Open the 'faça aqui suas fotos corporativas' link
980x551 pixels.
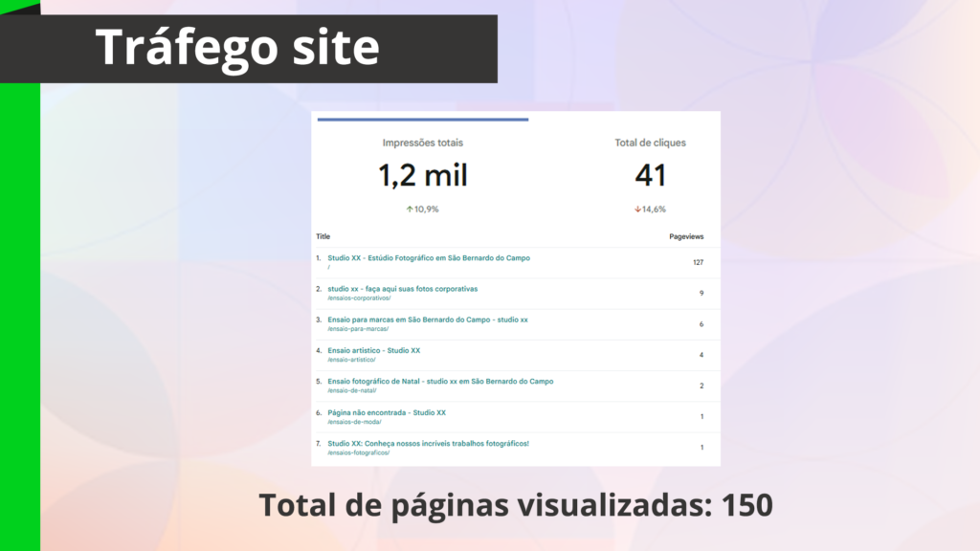coord(402,288)
